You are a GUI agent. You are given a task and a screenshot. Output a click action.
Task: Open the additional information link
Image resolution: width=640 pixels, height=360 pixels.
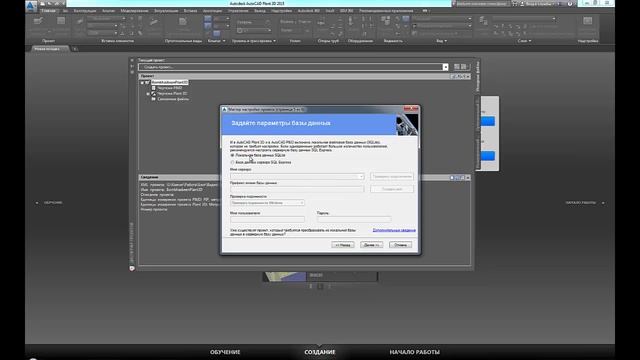pos(394,230)
